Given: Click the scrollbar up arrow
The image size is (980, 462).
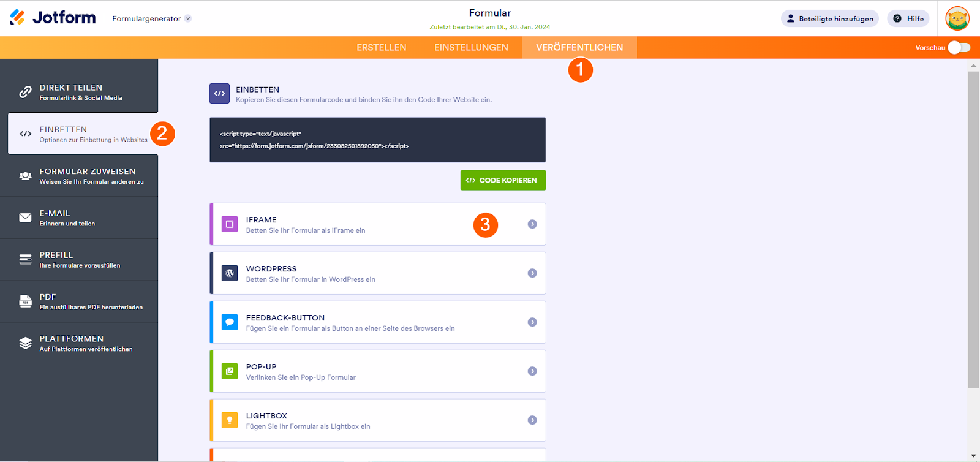Looking at the screenshot, I should [973, 64].
